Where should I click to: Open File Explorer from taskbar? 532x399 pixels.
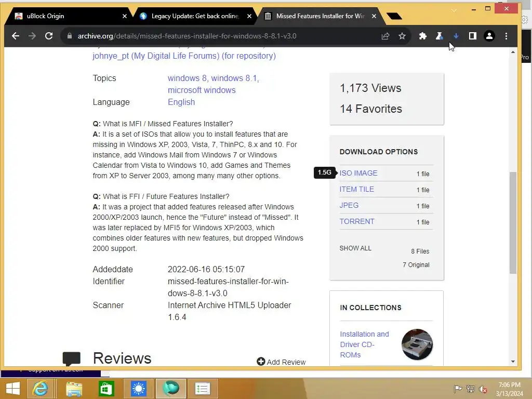click(x=74, y=389)
